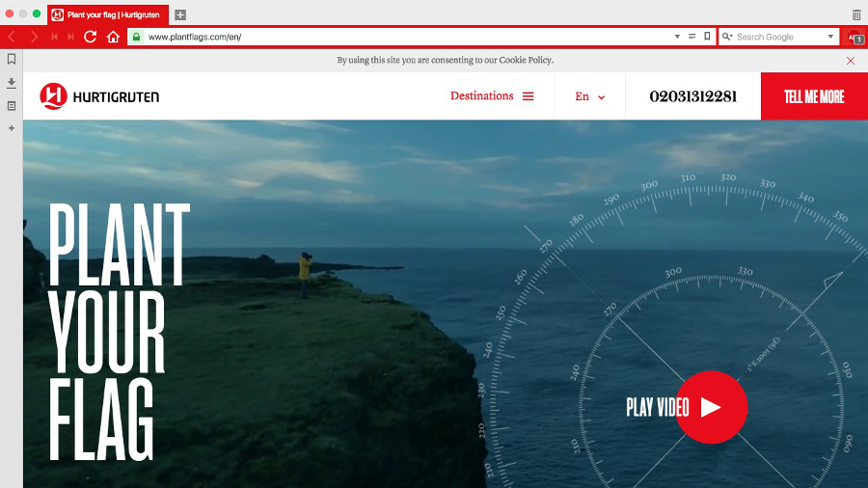Click the URL www.plantflags.com/en/
Screen dimensions: 868x488
pyautogui.click(x=195, y=37)
